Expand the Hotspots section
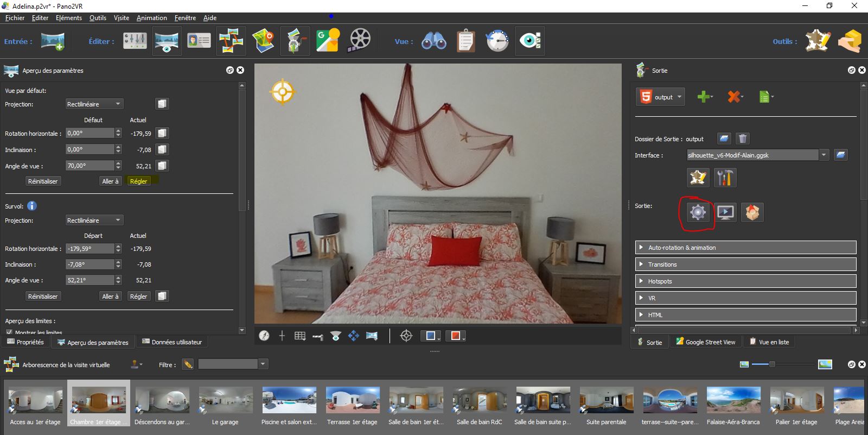This screenshot has height=435, width=868. (745, 281)
